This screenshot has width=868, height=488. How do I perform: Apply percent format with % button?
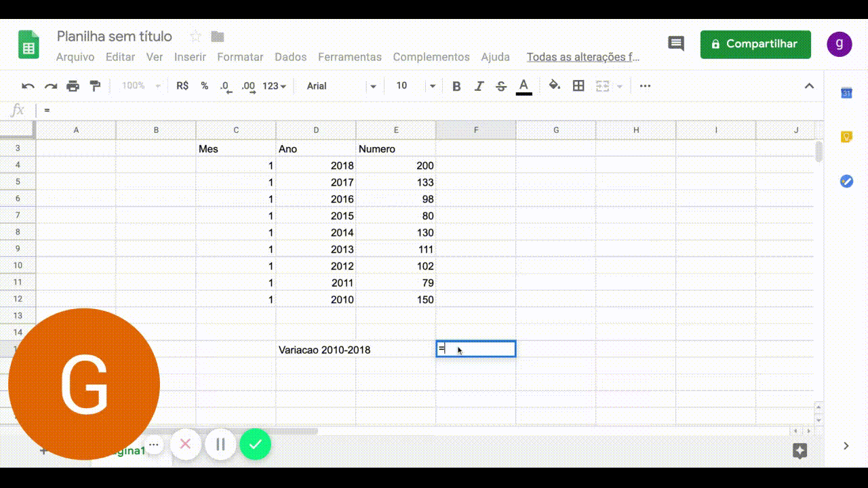(204, 86)
